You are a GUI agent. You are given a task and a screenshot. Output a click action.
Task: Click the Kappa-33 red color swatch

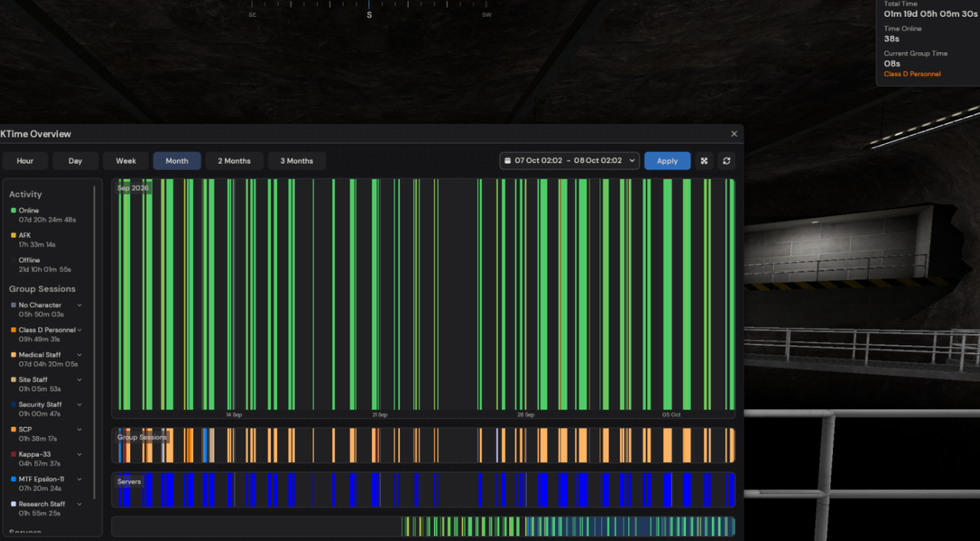(14, 455)
